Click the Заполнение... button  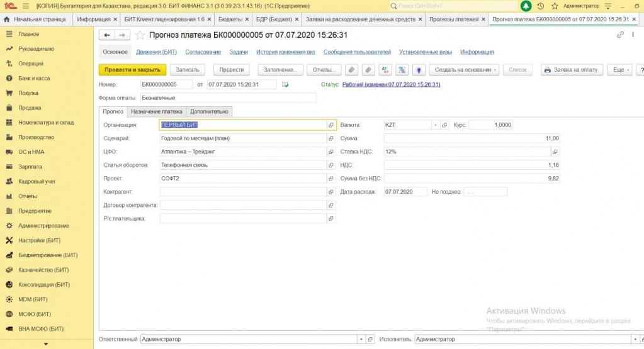click(x=280, y=70)
